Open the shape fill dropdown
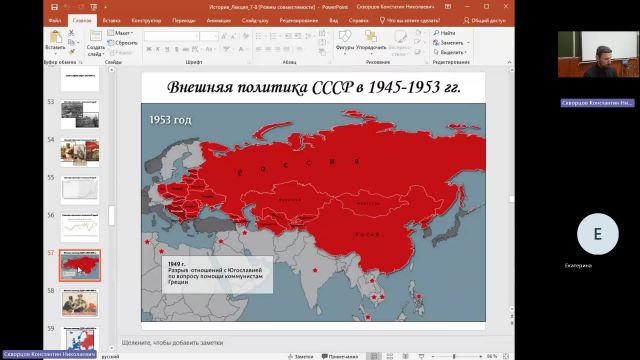This screenshot has width=640, height=360. click(x=419, y=32)
